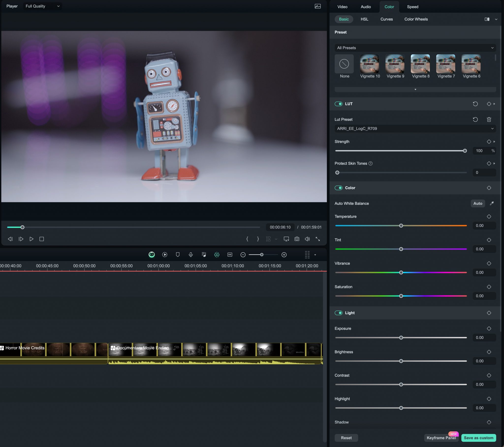
Task: Select the Vignette 8 preset thumbnail
Action: [420, 64]
